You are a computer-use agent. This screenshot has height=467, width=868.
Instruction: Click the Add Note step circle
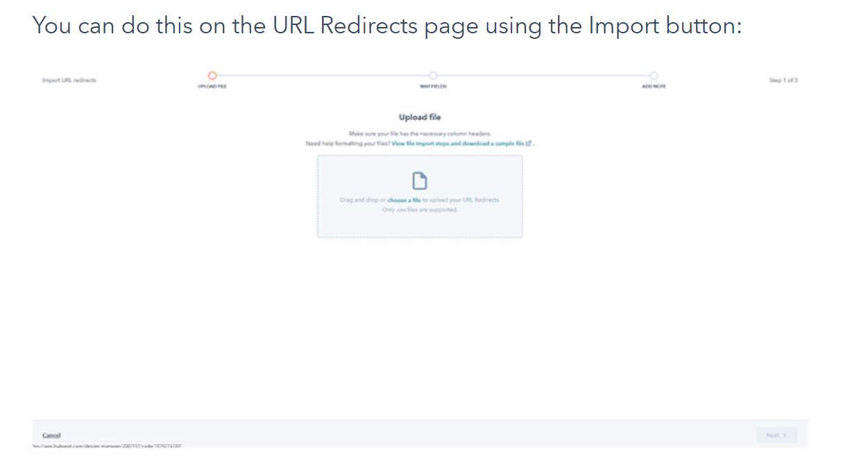pos(654,75)
